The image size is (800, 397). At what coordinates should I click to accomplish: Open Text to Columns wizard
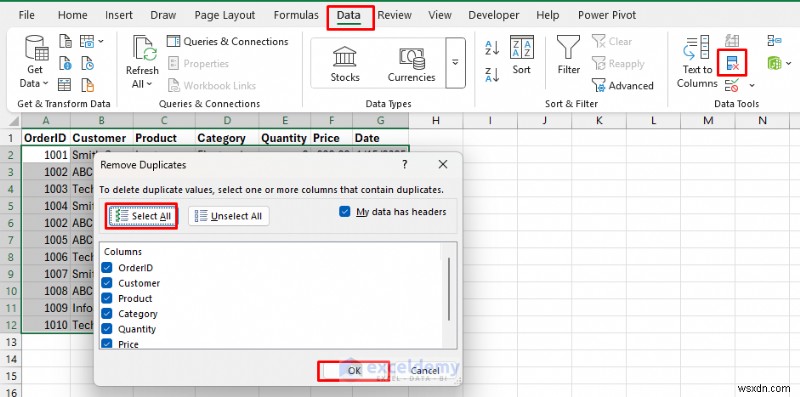pos(697,62)
